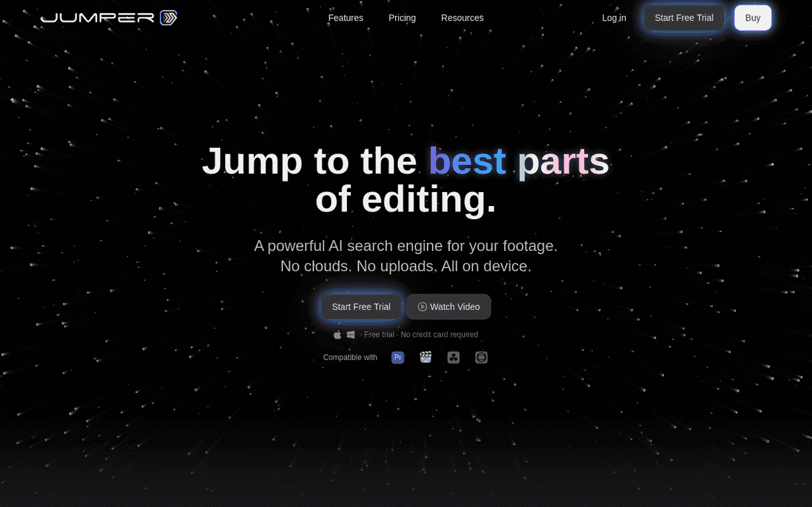Select the DaVinci Resolve compatibility icon
The width and height of the screenshot is (812, 507).
453,357
